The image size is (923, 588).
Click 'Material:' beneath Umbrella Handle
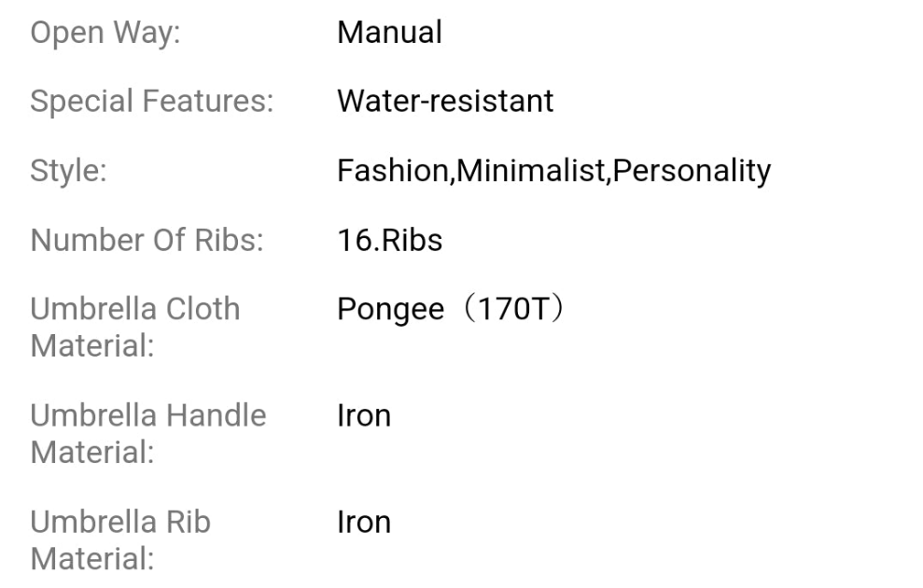pos(91,453)
